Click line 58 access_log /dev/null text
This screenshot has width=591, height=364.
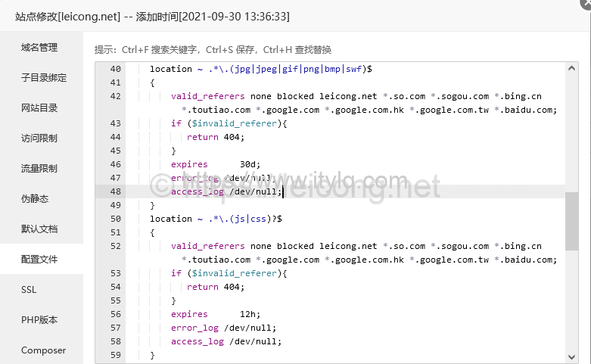click(x=226, y=341)
